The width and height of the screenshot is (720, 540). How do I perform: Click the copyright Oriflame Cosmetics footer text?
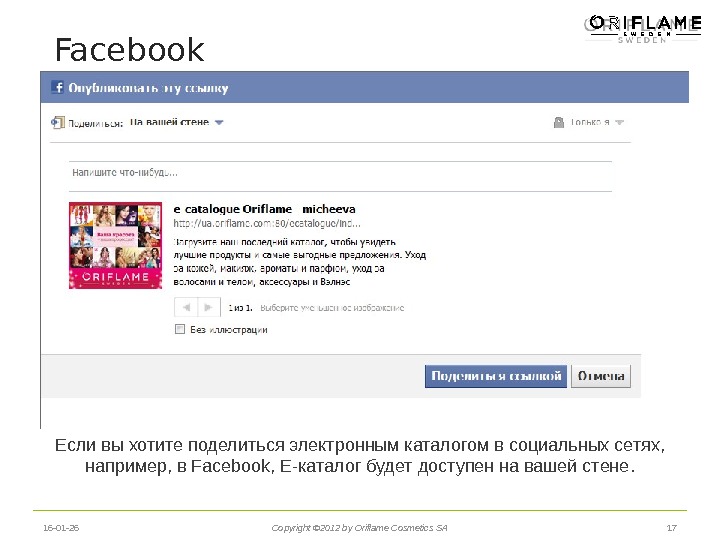(359, 528)
